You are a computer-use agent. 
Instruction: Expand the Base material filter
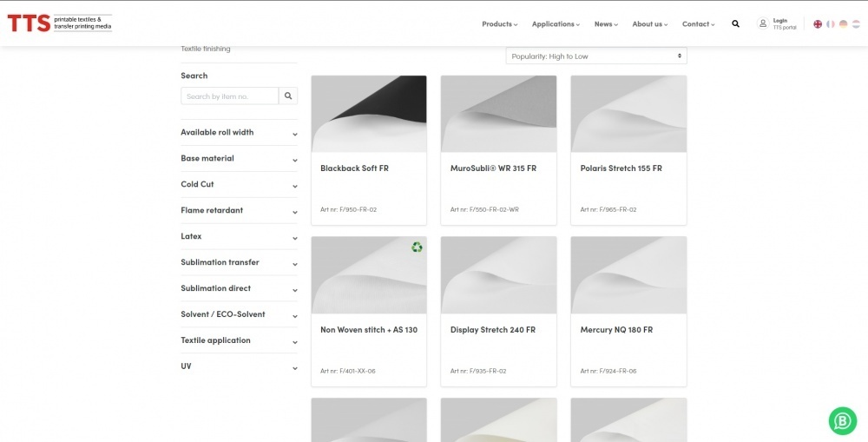tap(240, 158)
